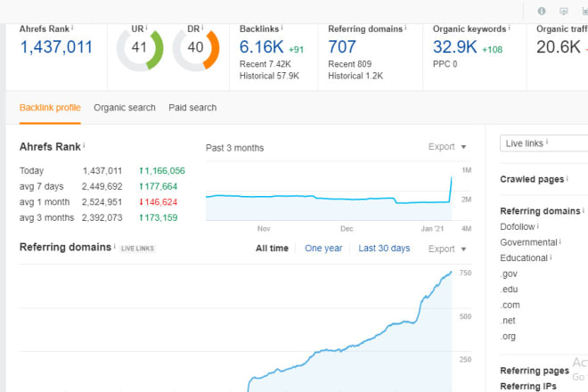
Task: Click Historical 1.2K under Referring domains
Action: click(x=355, y=76)
